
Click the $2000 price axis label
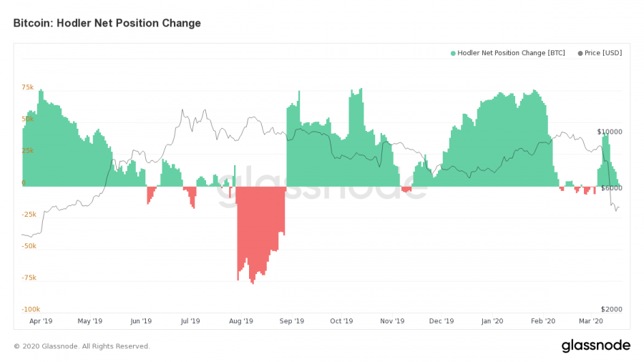(x=612, y=310)
